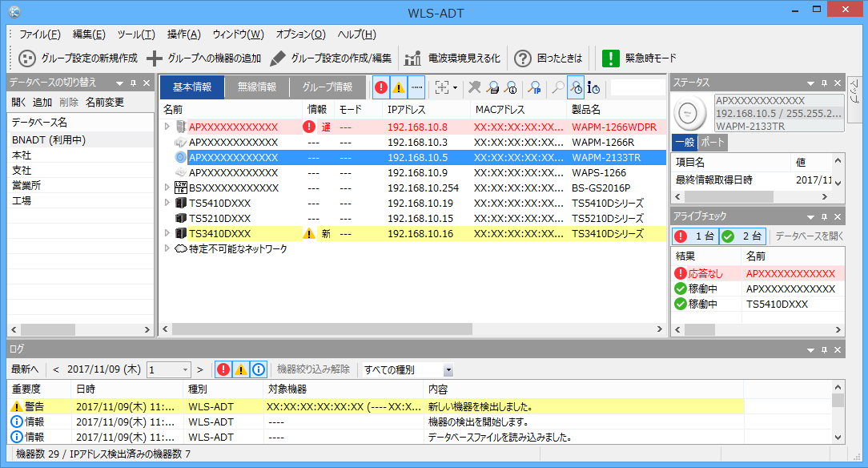
Task: Click the WLS-ADT app icon in title bar
Action: pos(14,12)
